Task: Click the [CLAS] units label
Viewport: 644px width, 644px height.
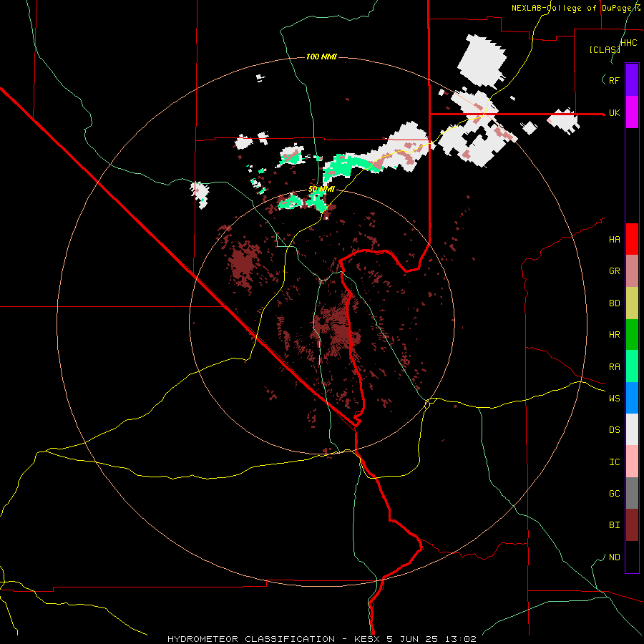Action: point(605,49)
